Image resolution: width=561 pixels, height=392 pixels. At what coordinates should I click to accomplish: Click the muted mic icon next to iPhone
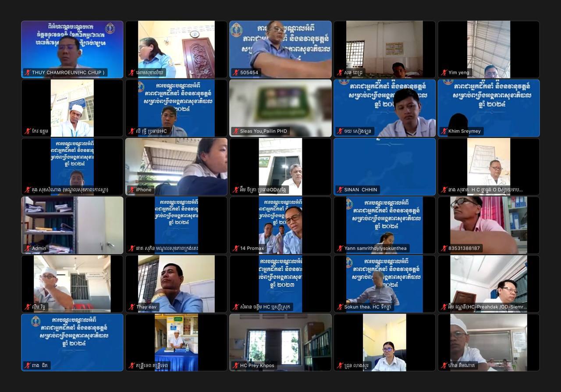131,190
